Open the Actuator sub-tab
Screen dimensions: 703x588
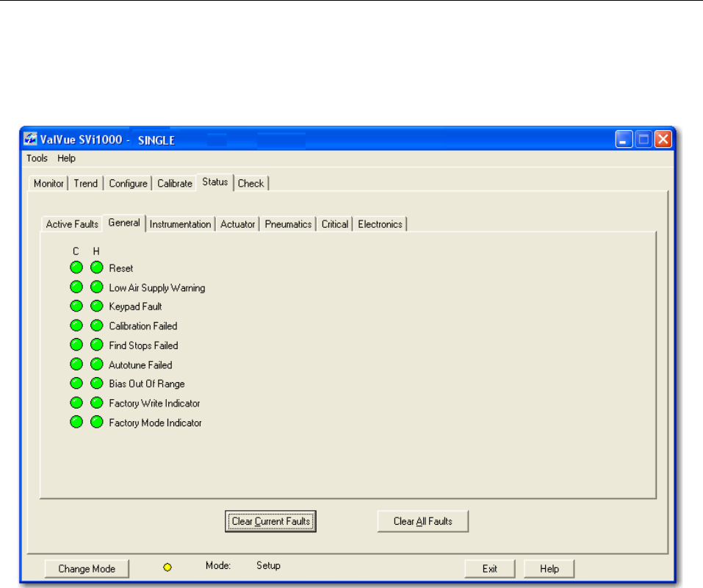click(237, 224)
